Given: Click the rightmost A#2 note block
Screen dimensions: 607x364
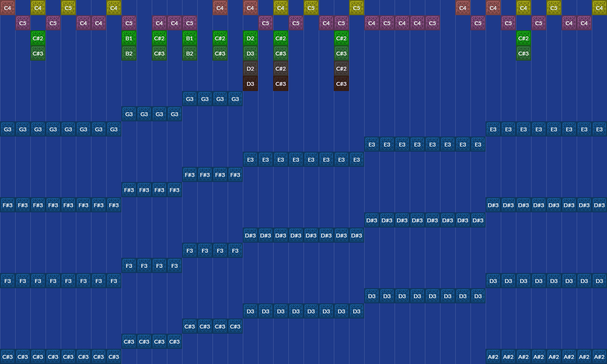Looking at the screenshot, I should pyautogui.click(x=599, y=356).
